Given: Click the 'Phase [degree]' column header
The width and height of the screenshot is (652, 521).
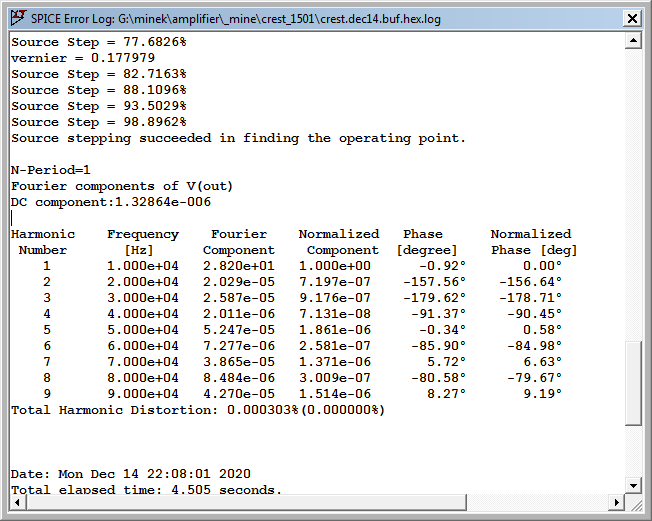Looking at the screenshot, I should (427, 242).
